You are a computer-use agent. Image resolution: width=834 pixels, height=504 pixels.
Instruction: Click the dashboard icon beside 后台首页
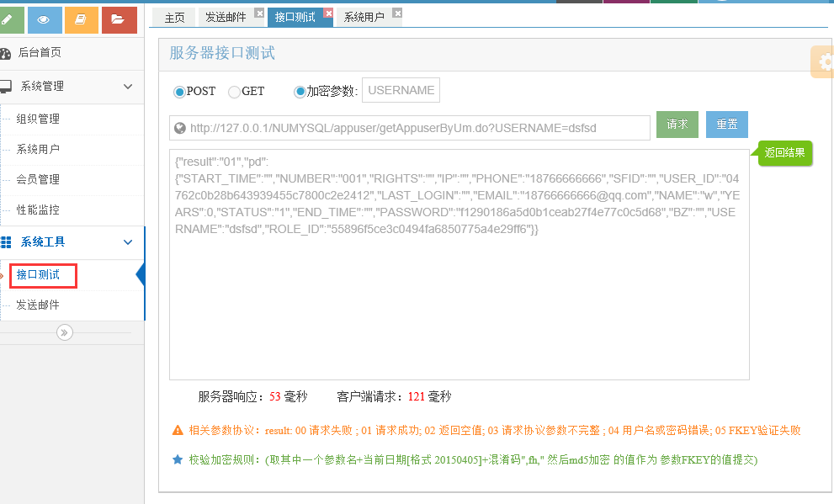click(x=5, y=53)
